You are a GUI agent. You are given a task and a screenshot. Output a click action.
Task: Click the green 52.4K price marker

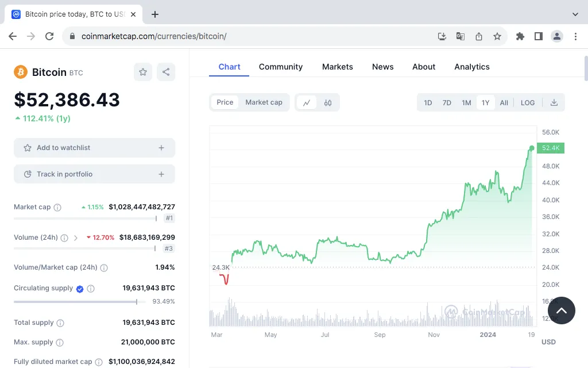(551, 148)
